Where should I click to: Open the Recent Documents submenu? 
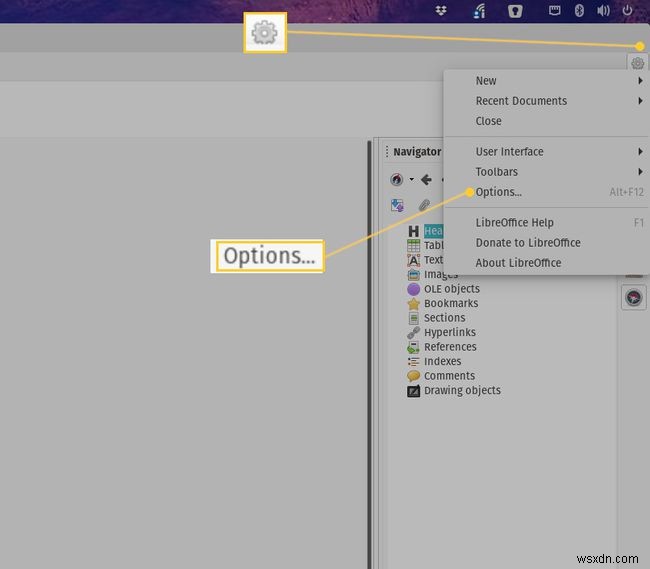point(547,101)
